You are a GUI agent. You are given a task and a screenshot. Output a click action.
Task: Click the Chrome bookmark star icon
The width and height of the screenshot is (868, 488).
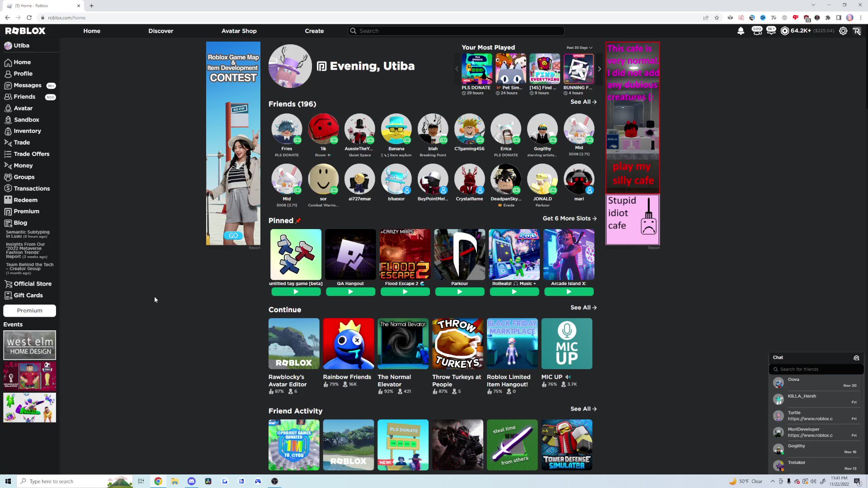717,18
